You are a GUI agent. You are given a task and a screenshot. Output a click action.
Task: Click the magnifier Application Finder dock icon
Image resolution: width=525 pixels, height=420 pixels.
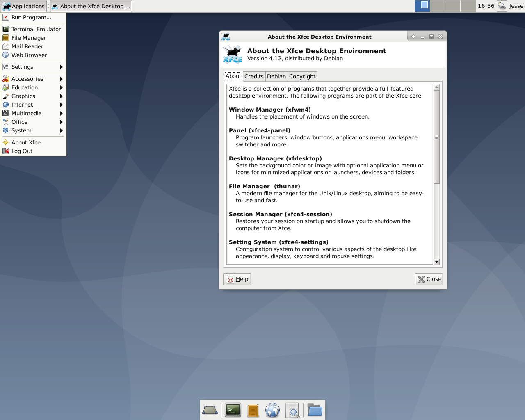click(x=292, y=410)
